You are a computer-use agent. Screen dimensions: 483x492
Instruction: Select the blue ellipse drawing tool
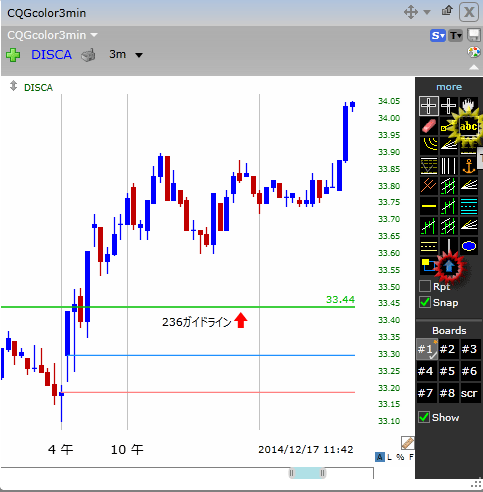[x=469, y=246]
